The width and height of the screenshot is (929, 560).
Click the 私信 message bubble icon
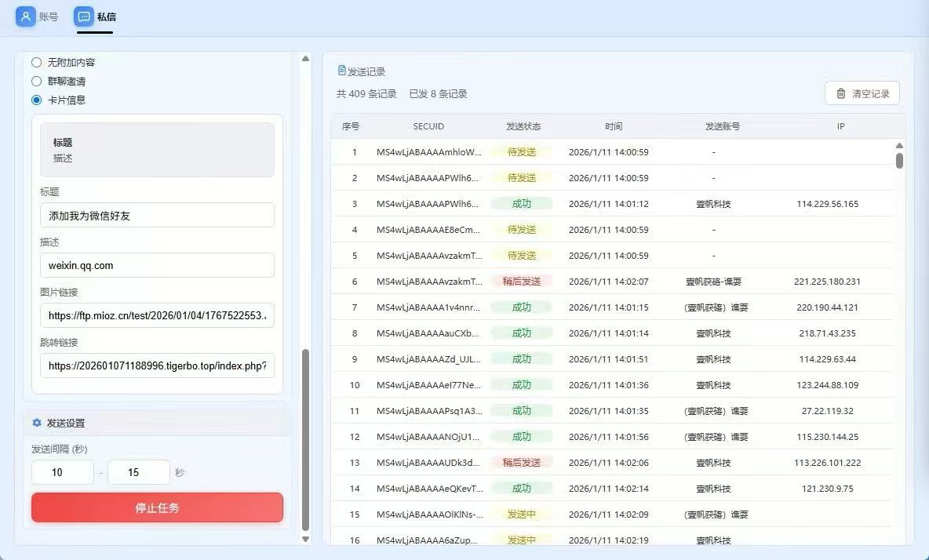coord(84,16)
